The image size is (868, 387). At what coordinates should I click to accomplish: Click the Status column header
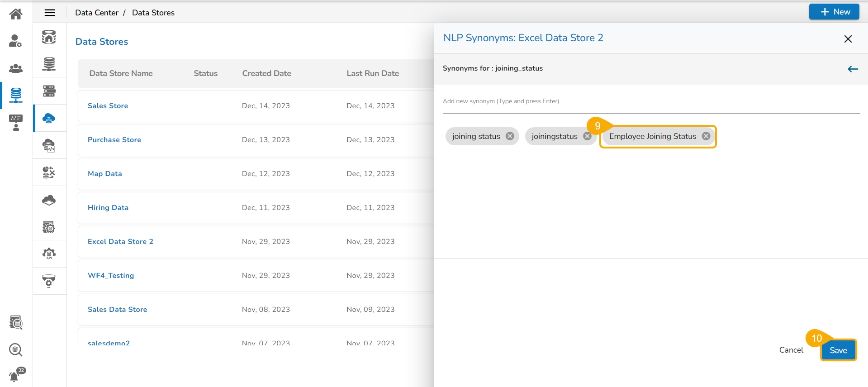coord(206,73)
